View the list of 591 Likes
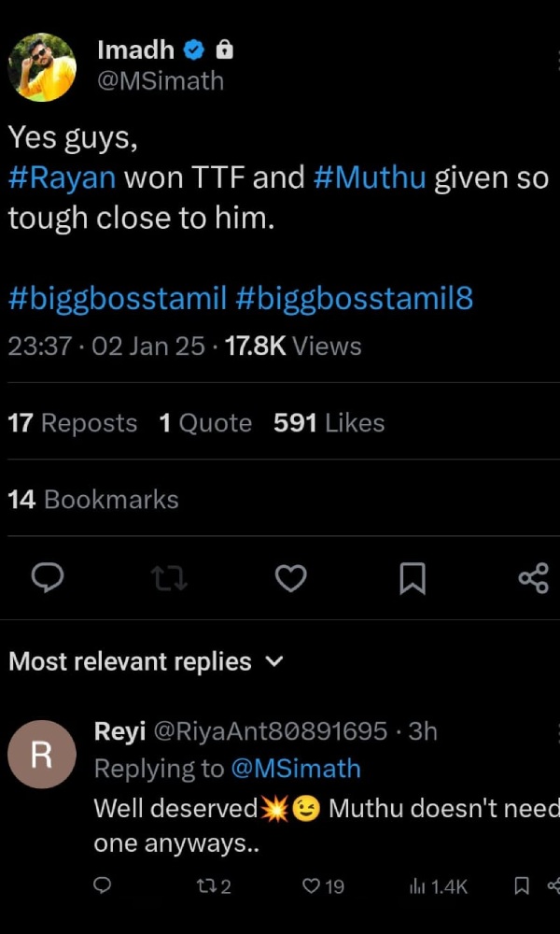 pos(328,422)
